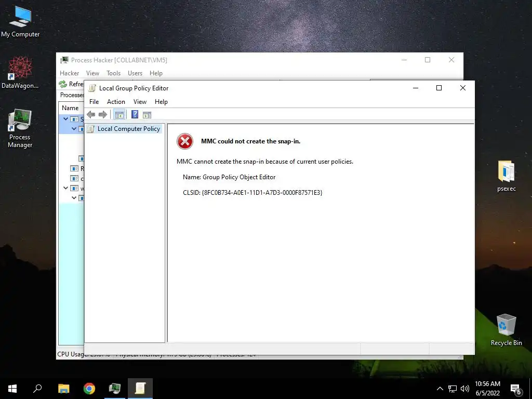
Task: Click process icon beside 'c' row in Process Hacker
Action: click(x=74, y=178)
